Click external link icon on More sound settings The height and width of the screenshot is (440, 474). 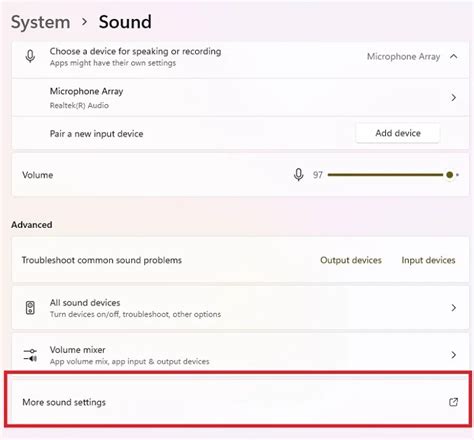[453, 402]
